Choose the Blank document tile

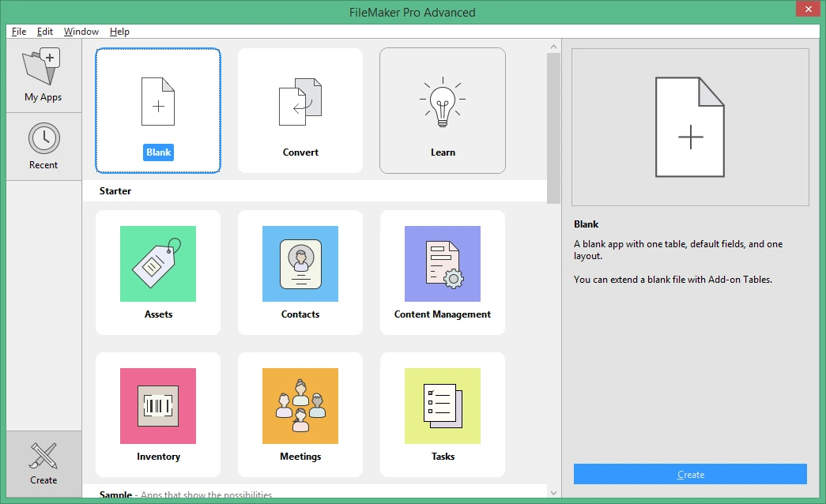(x=158, y=111)
